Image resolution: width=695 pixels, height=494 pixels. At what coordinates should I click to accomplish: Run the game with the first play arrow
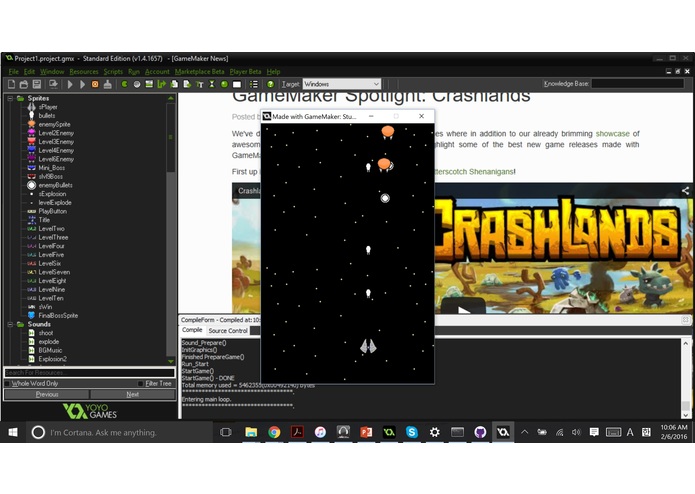click(70, 84)
